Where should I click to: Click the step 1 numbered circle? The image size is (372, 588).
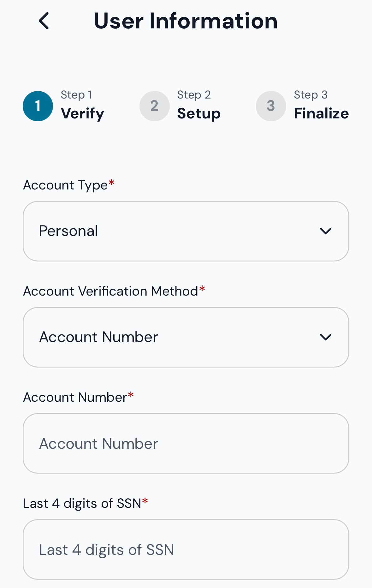[38, 106]
